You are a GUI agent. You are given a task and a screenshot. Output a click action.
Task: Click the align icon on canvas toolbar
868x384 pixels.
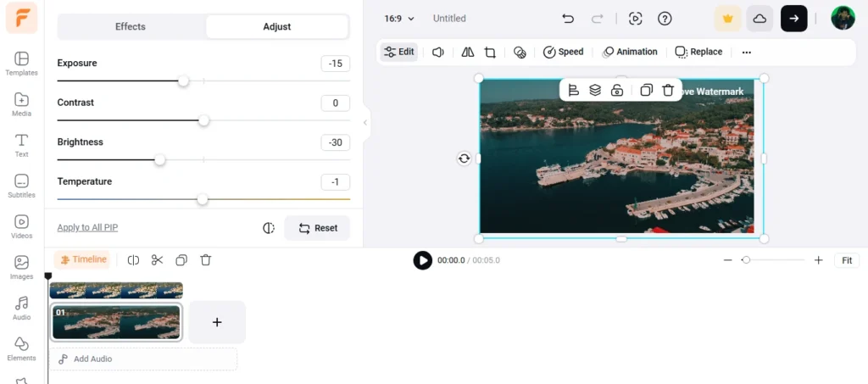[x=574, y=90]
